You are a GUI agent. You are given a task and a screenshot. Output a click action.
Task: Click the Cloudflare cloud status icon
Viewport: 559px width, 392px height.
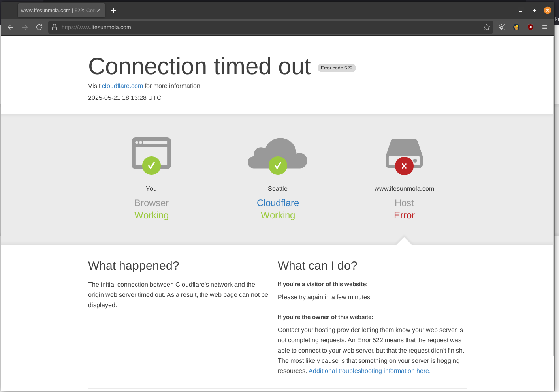tap(278, 156)
